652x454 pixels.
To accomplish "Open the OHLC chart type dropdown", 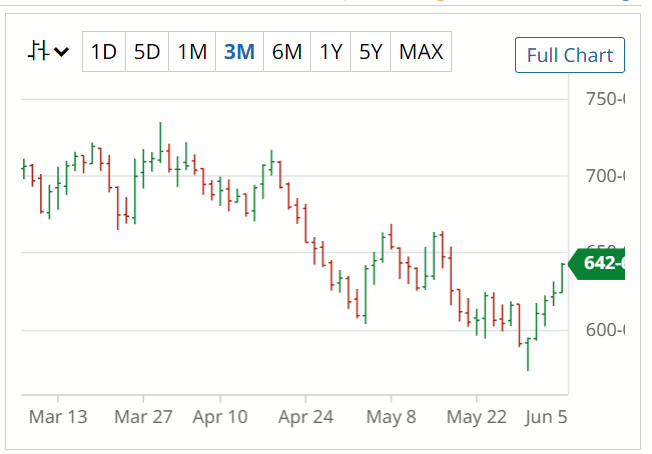I will point(48,52).
